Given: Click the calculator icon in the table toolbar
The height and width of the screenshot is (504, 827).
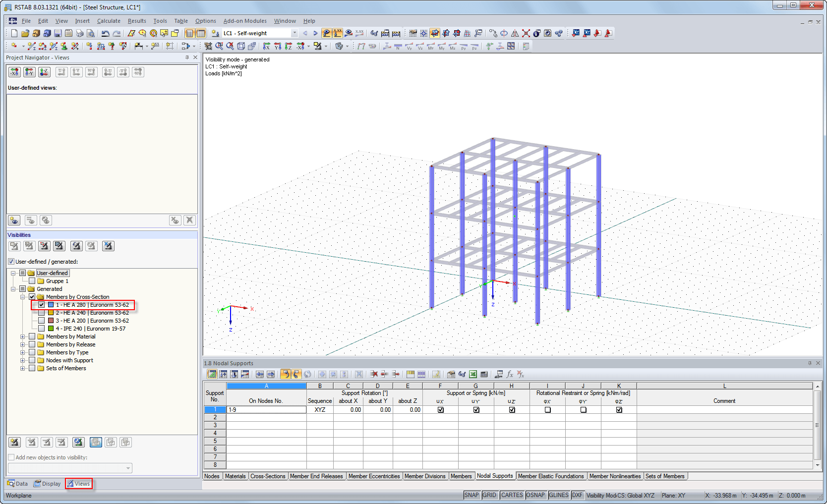Looking at the screenshot, I should [483, 375].
